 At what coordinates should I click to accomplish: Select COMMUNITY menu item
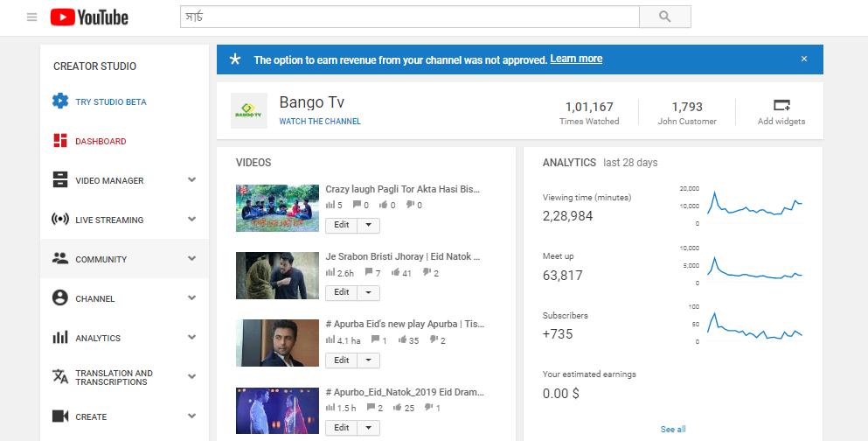(x=101, y=259)
